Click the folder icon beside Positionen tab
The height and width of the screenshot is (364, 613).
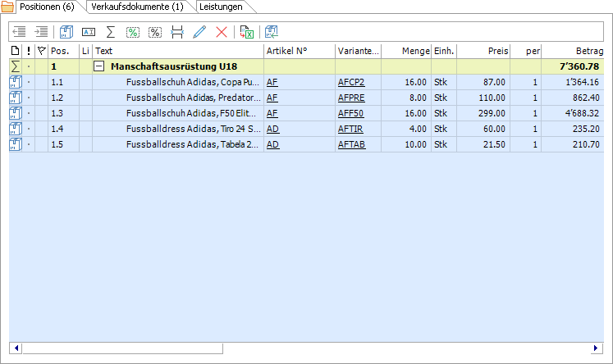(x=7, y=7)
